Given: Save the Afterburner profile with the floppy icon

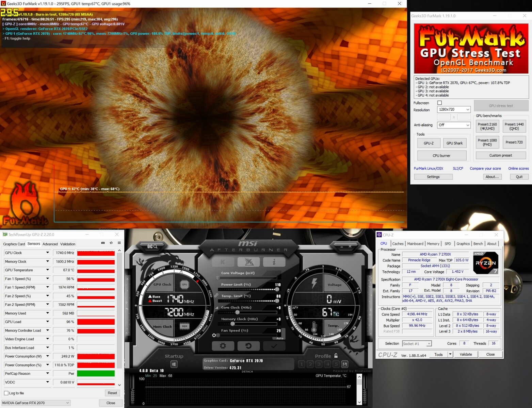Looking at the screenshot, I should click(x=345, y=364).
